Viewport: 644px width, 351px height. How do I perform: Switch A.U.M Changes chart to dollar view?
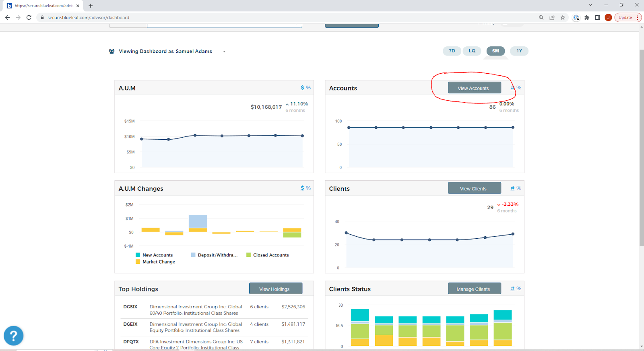[x=302, y=188]
